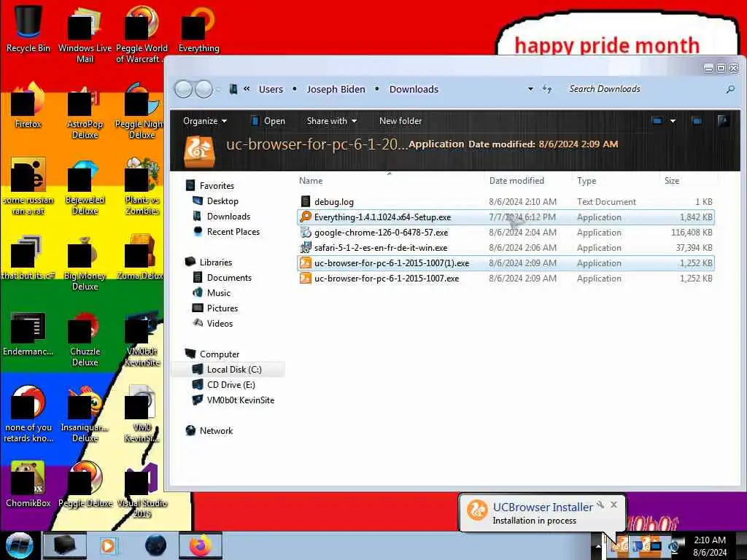The width and height of the screenshot is (747, 560).
Task: Show hidden tray icons arrow
Action: pos(598,546)
